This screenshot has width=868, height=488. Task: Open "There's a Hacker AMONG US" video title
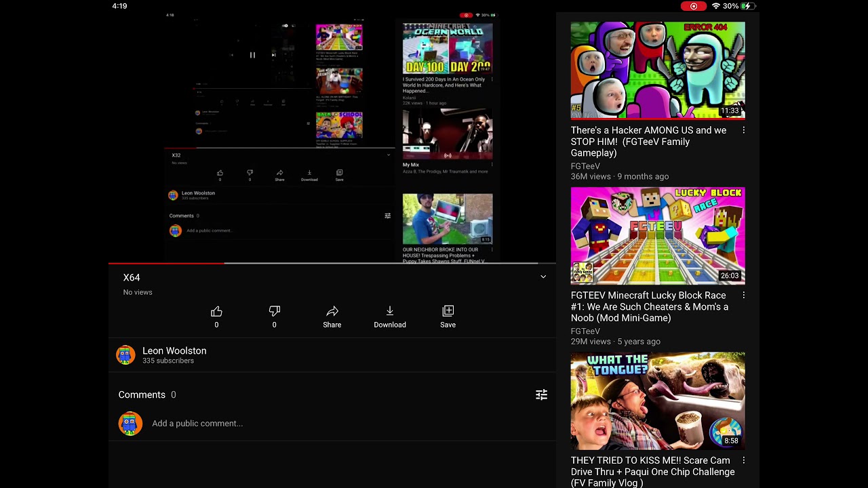pyautogui.click(x=649, y=142)
